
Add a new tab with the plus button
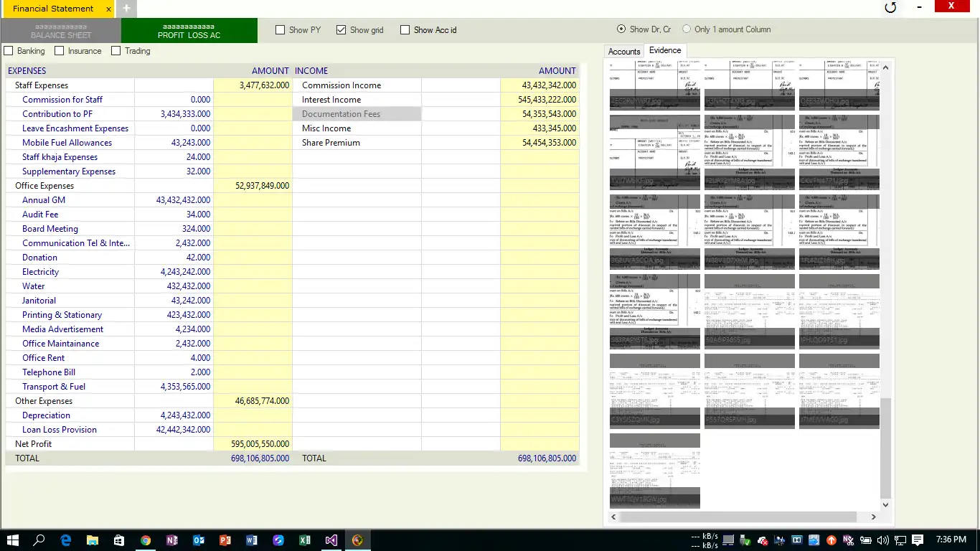tap(126, 9)
